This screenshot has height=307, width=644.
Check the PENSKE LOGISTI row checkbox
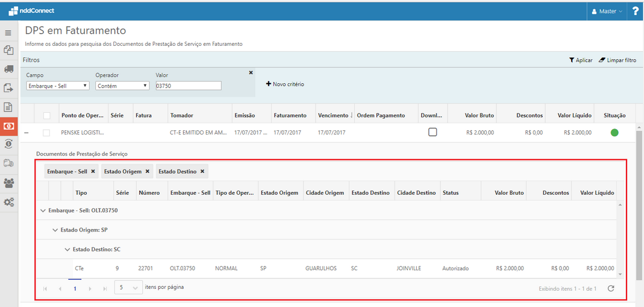point(47,133)
